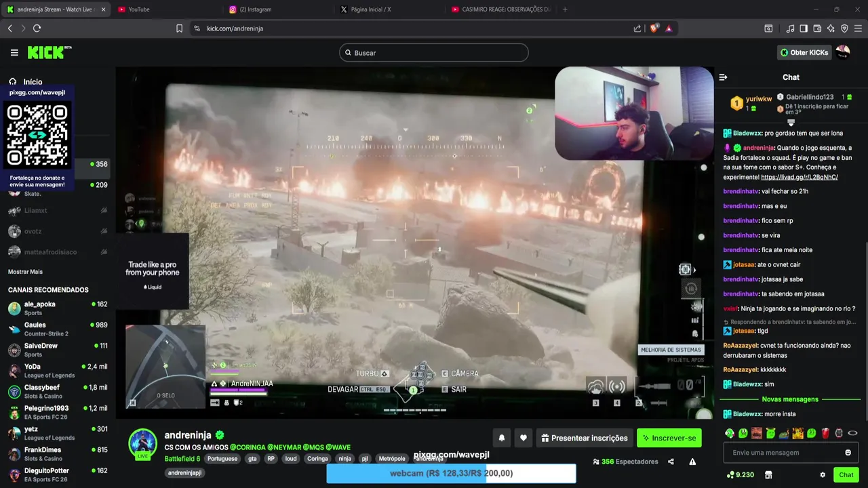Select the Metrópole stream tag
Viewport: 868px width, 488px height.
[x=392, y=459]
